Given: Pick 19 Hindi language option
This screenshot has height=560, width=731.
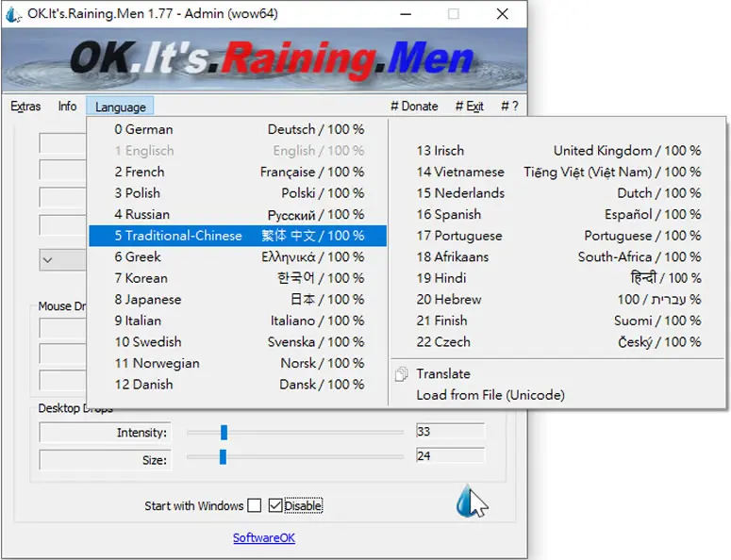Looking at the screenshot, I should pos(558,278).
